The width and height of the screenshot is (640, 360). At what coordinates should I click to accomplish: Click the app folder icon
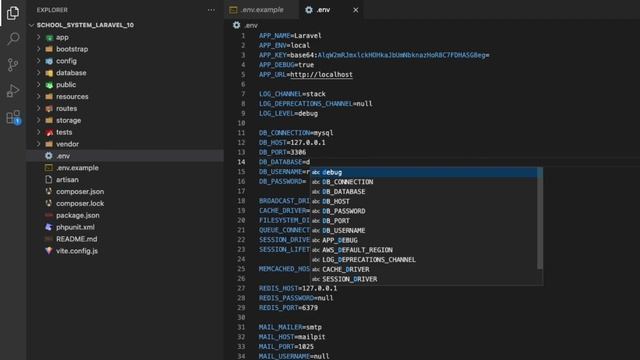click(x=49, y=37)
